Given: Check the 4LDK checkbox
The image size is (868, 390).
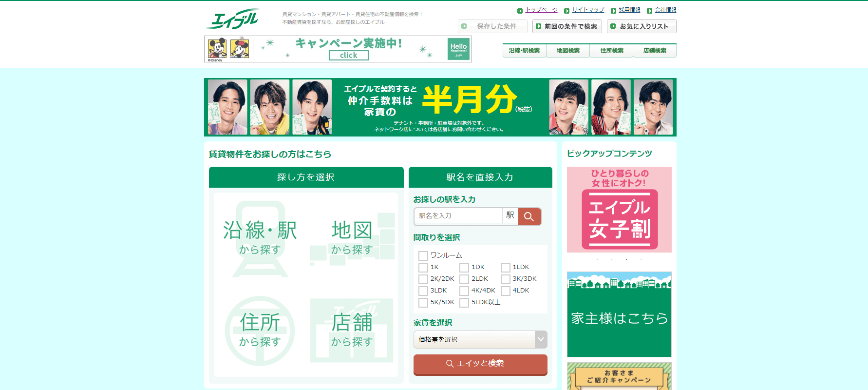Looking at the screenshot, I should pyautogui.click(x=506, y=291).
